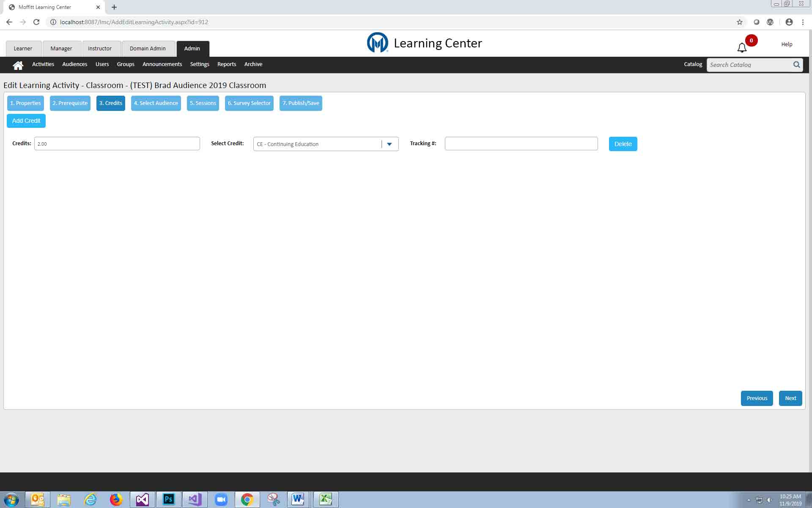This screenshot has height=508, width=812.
Task: Open Firefox from the taskbar
Action: (x=116, y=500)
